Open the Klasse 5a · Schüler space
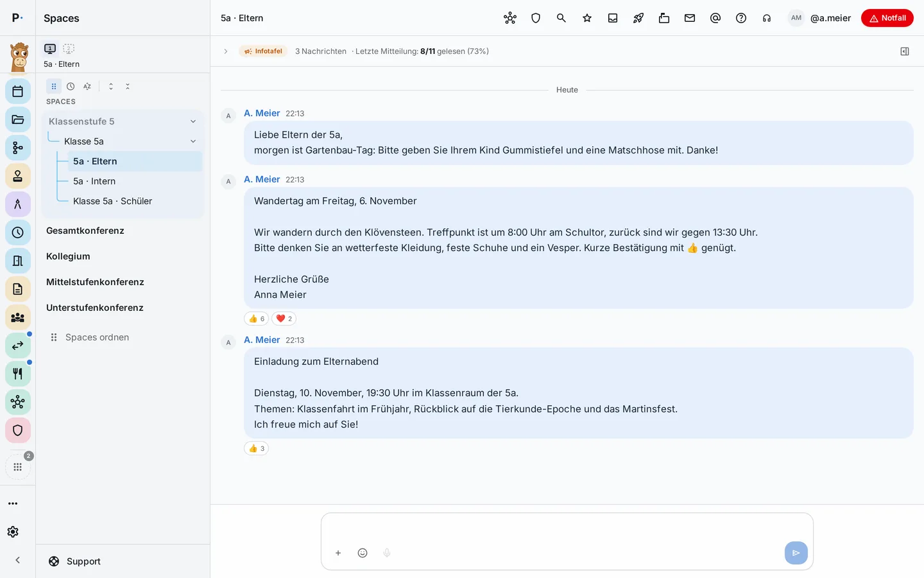The height and width of the screenshot is (578, 924). (135, 201)
